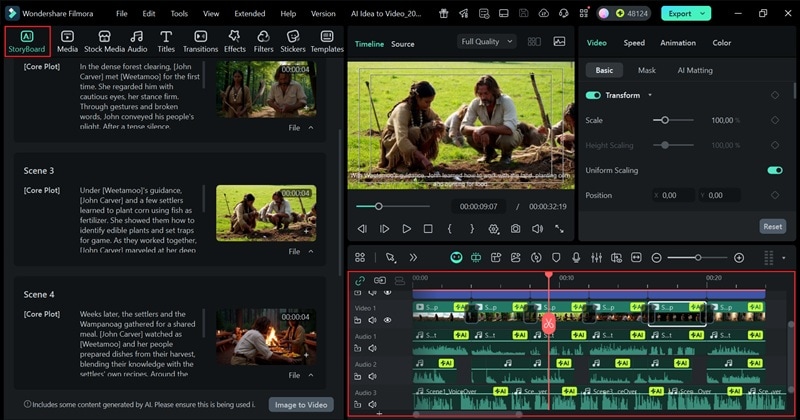800x420 pixels.
Task: Mute the Audio 1 track
Action: (372, 349)
